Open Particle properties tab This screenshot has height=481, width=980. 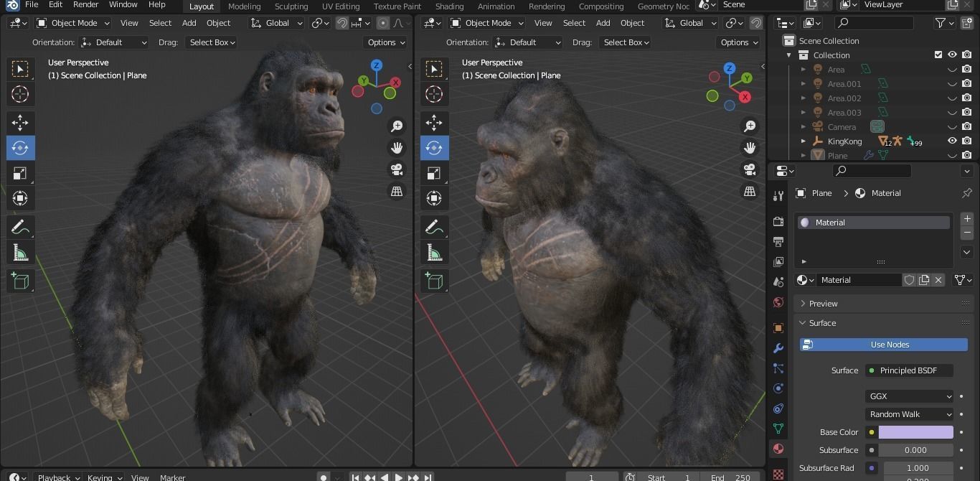778,368
